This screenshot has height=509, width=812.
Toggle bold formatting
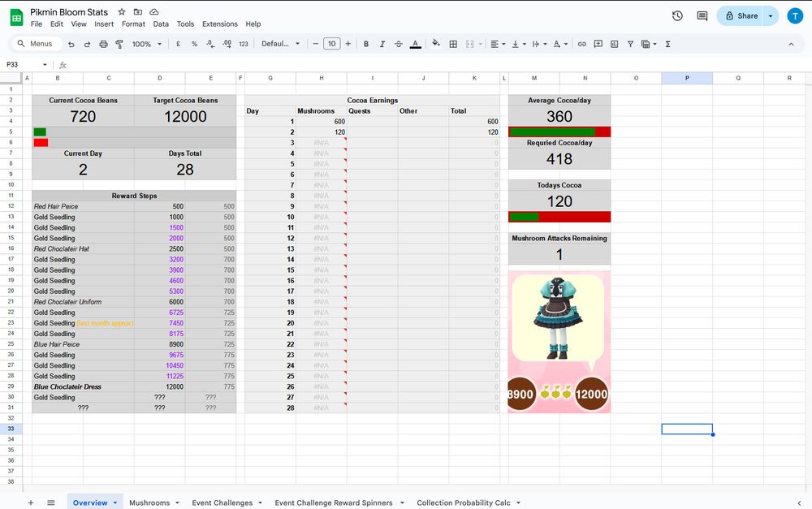(x=366, y=44)
